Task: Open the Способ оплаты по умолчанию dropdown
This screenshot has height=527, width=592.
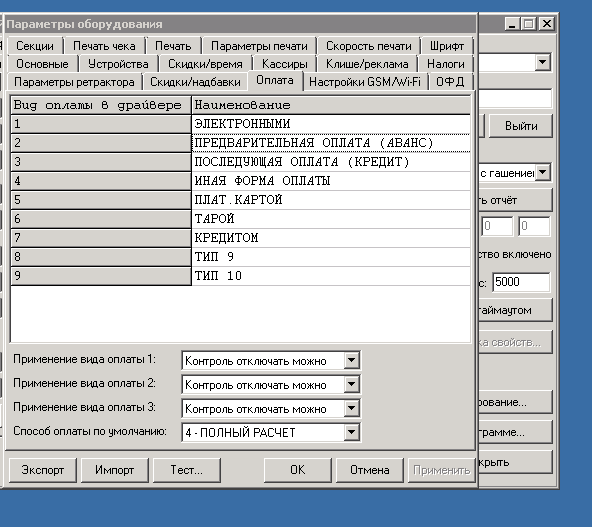Action: click(x=351, y=432)
